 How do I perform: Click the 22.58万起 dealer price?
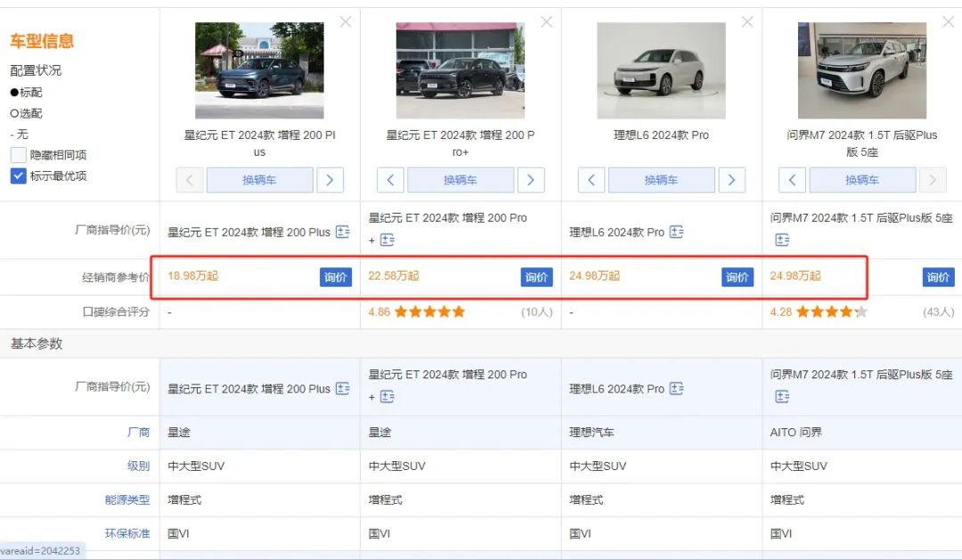(x=394, y=276)
